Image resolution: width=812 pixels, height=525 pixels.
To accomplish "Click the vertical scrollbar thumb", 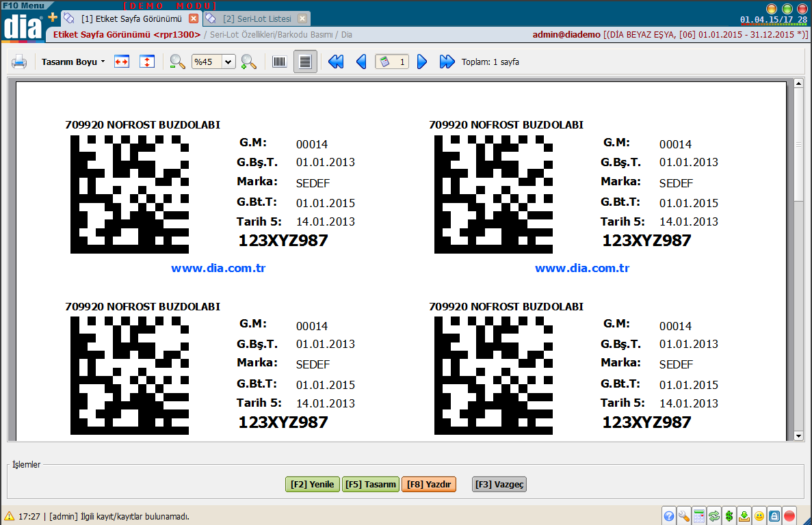I will tap(798, 145).
